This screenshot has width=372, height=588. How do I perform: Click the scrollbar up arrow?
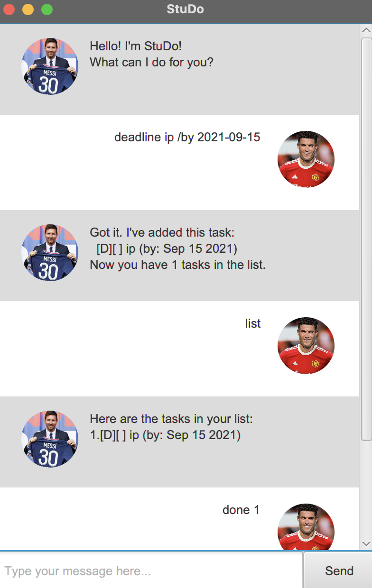[366, 30]
